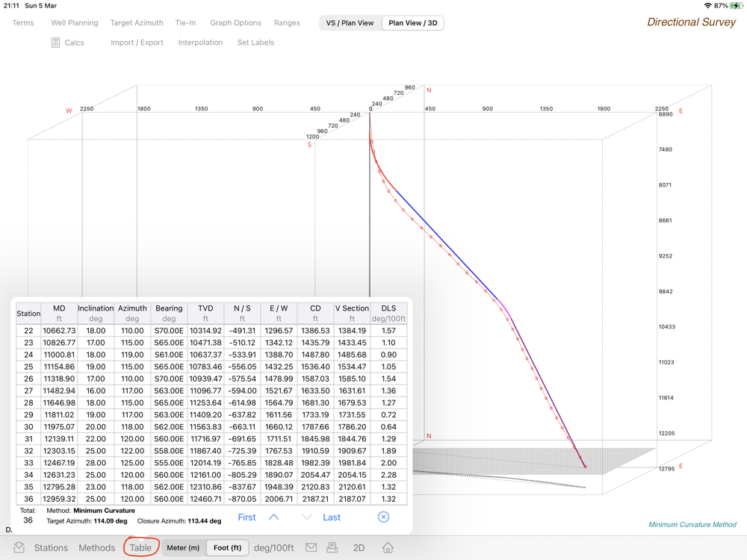Go to the home screen icon
Viewport: 747px width, 560px height.
[x=388, y=547]
